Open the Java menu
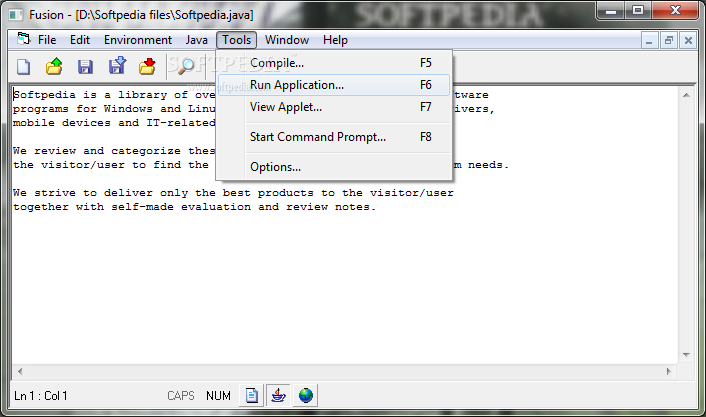Screen dimensions: 706x417 pos(196,40)
